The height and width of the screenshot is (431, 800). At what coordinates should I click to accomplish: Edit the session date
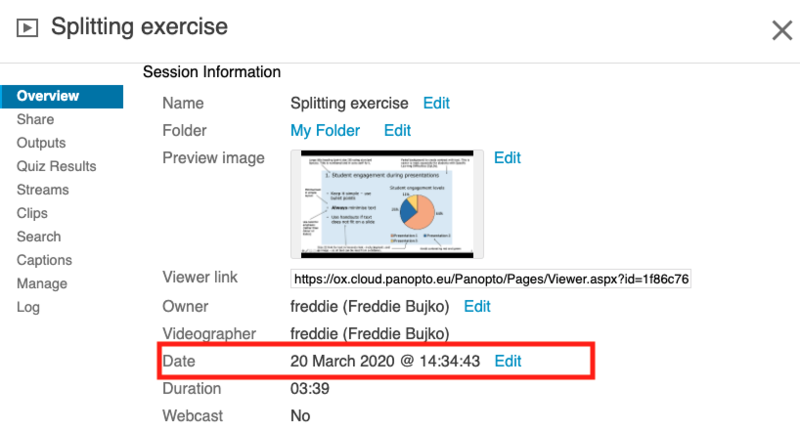point(508,360)
